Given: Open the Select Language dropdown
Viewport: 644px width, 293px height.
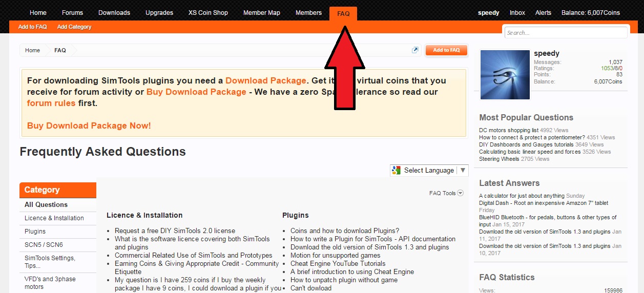Looking at the screenshot, I should click(429, 171).
